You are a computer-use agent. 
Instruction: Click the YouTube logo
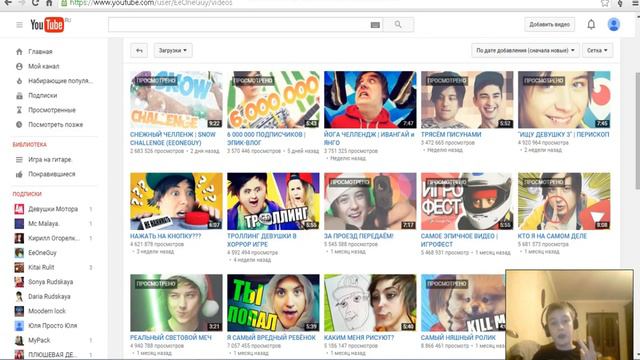point(49,25)
